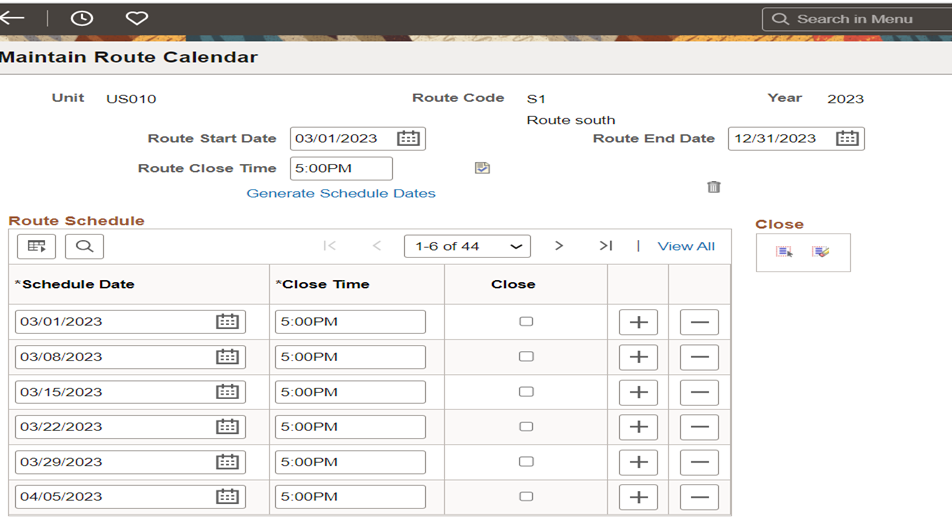Edit Close Time for 03/22/2023 row
Screen dimensions: 952x523
[x=350, y=426]
